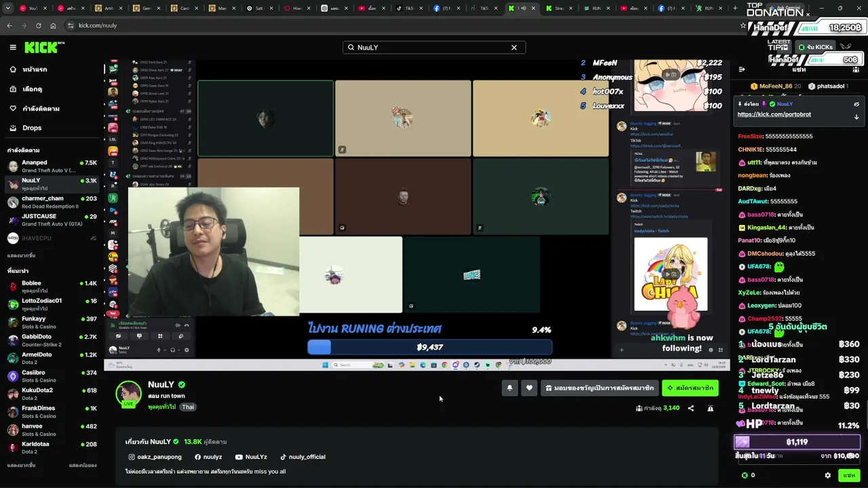The image size is (868, 488).
Task: Click the chat goal progress bar
Action: click(x=797, y=442)
